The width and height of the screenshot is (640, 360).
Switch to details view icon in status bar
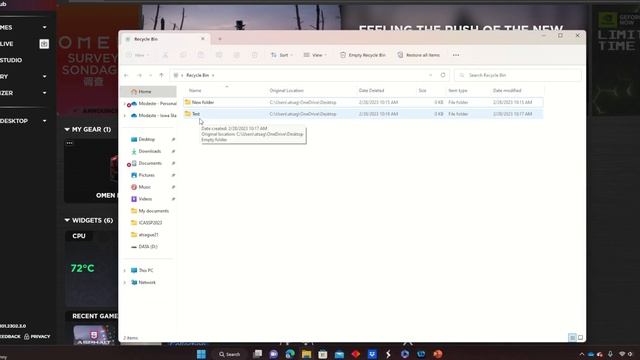pos(572,338)
